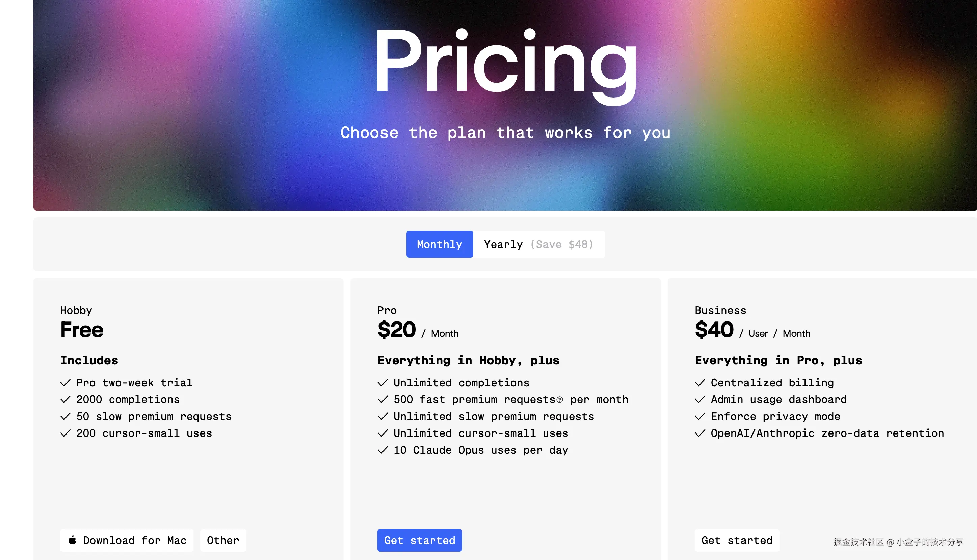Click the checkmark next to "200 cursor-small uses"
The image size is (977, 560).
pyautogui.click(x=65, y=433)
